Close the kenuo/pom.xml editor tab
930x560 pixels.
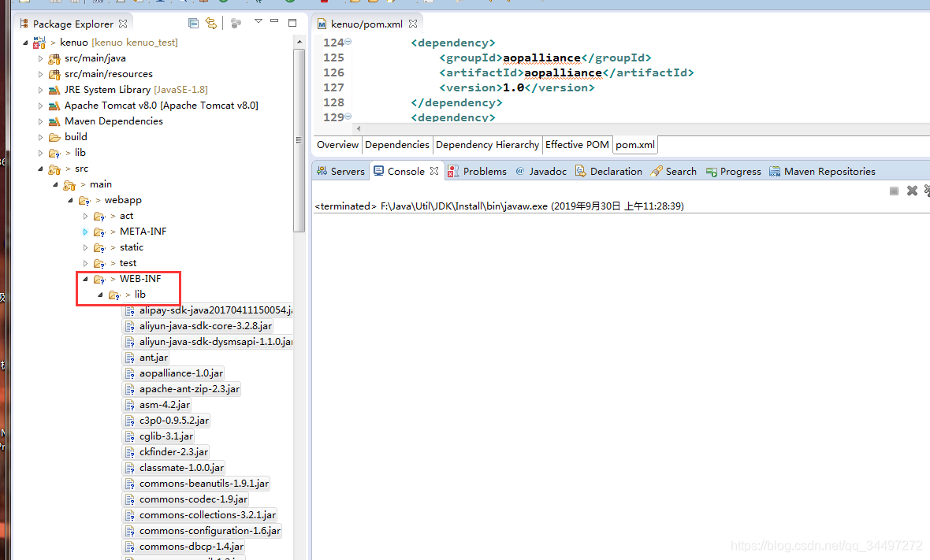413,24
